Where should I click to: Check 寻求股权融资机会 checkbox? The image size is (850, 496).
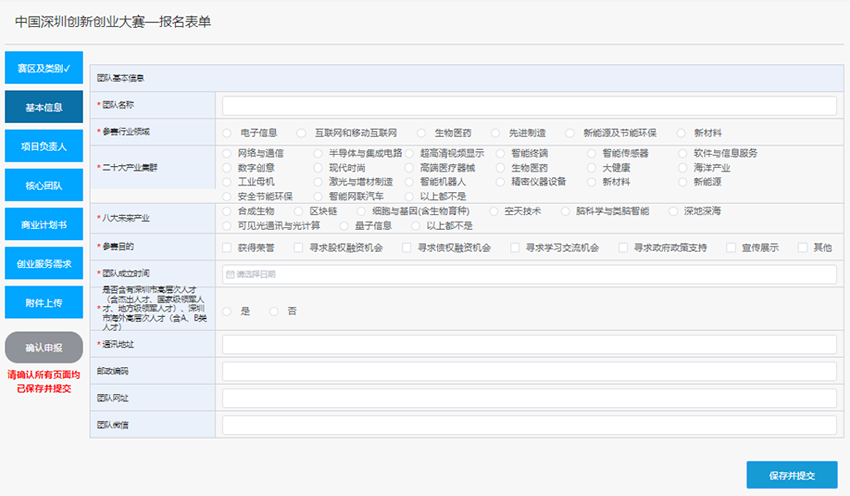(298, 248)
